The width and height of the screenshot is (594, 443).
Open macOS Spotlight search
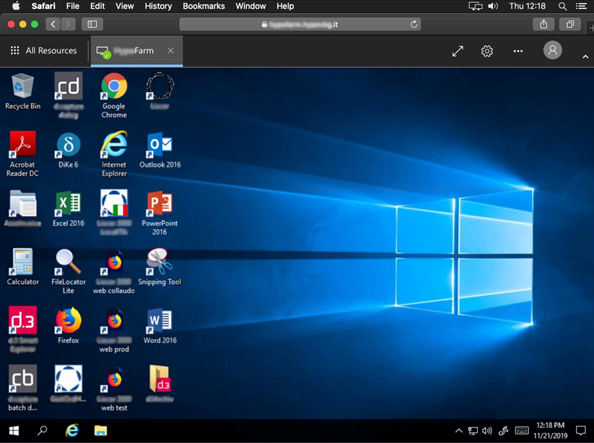(x=563, y=6)
